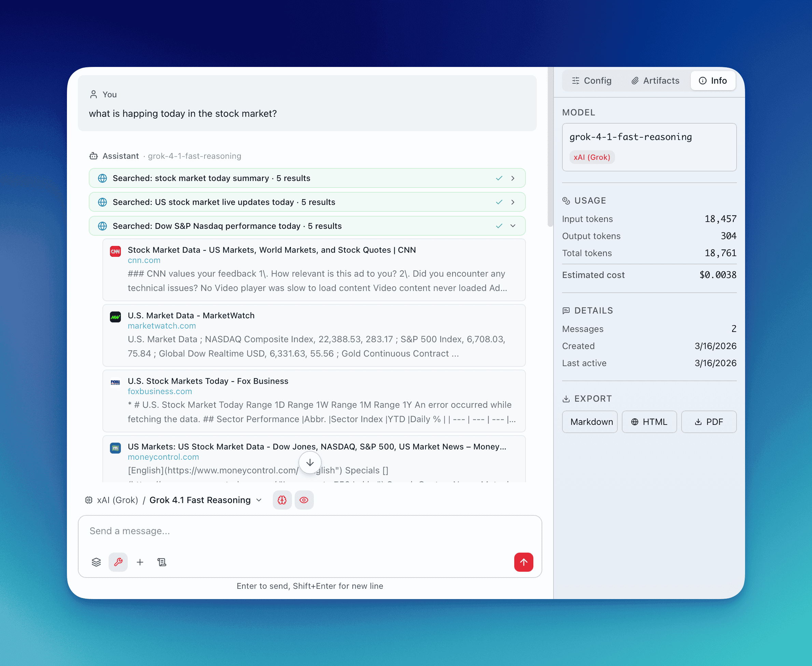Viewport: 812px width, 666px height.
Task: Click the Moneycontrol result favicon
Action: coord(115,448)
